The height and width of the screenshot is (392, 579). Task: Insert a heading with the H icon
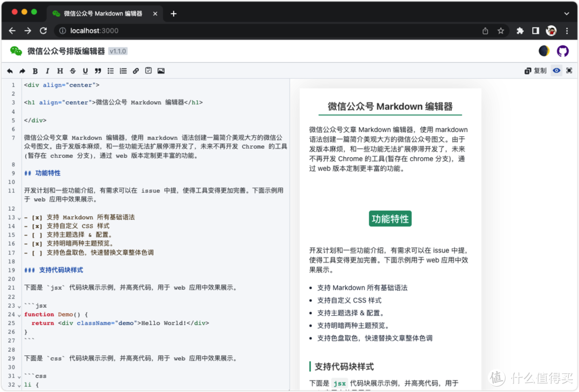(60, 71)
